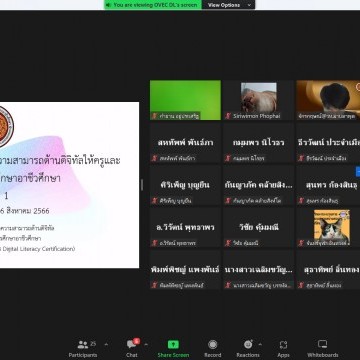Click the divider handle beside the shared slide

pyautogui.click(x=142, y=185)
